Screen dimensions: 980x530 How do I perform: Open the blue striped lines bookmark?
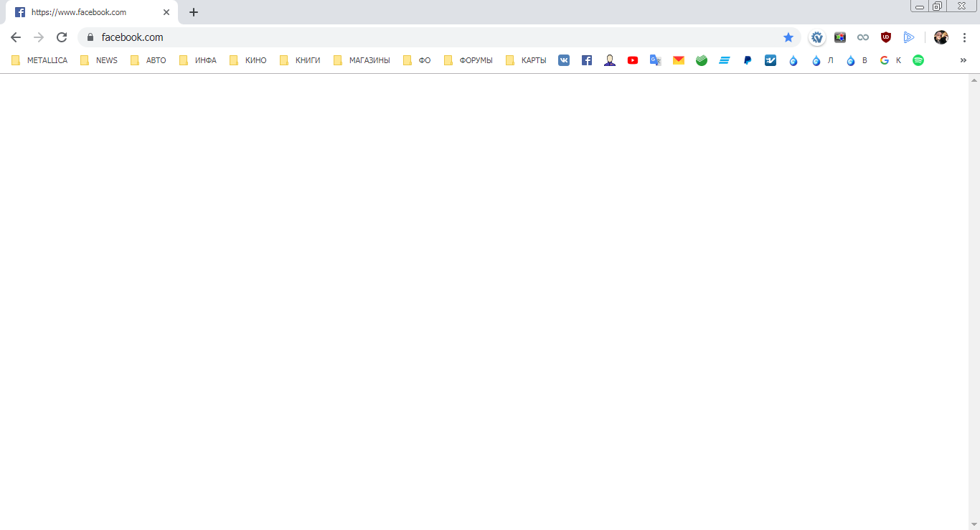pos(725,60)
